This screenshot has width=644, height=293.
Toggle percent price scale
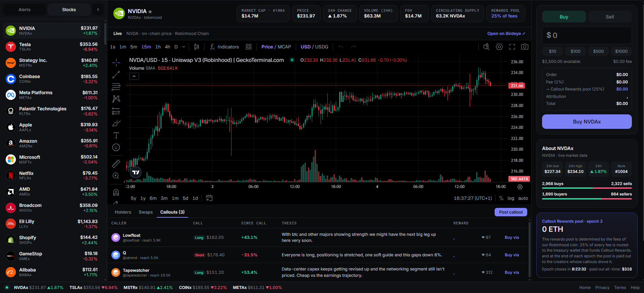[501, 198]
